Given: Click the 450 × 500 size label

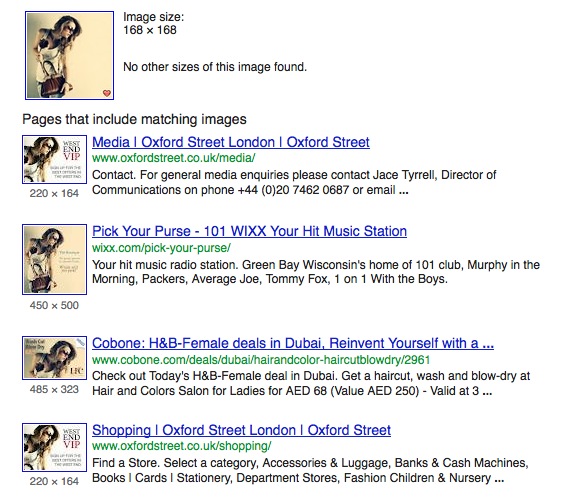Looking at the screenshot, I should coord(54,305).
